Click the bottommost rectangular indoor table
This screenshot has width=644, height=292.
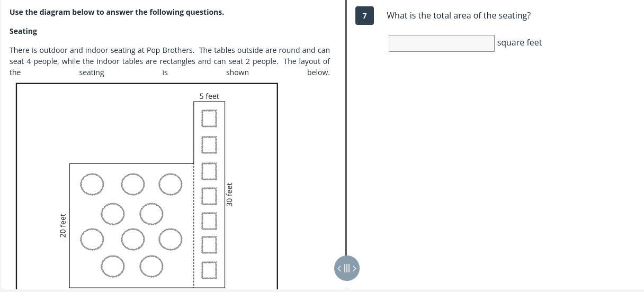(x=209, y=270)
